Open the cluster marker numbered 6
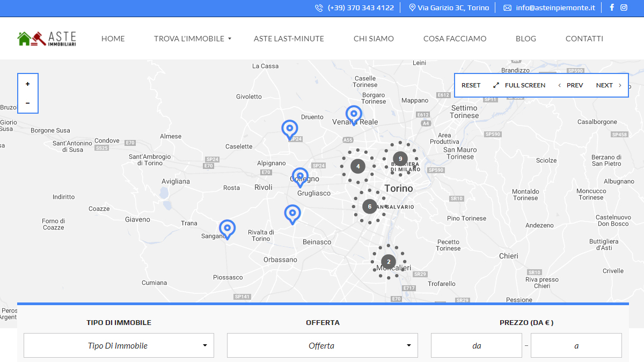 370,206
